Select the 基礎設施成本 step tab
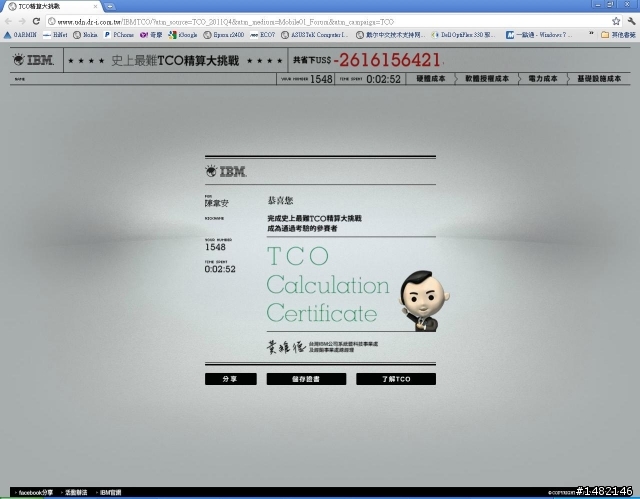 pos(599,78)
